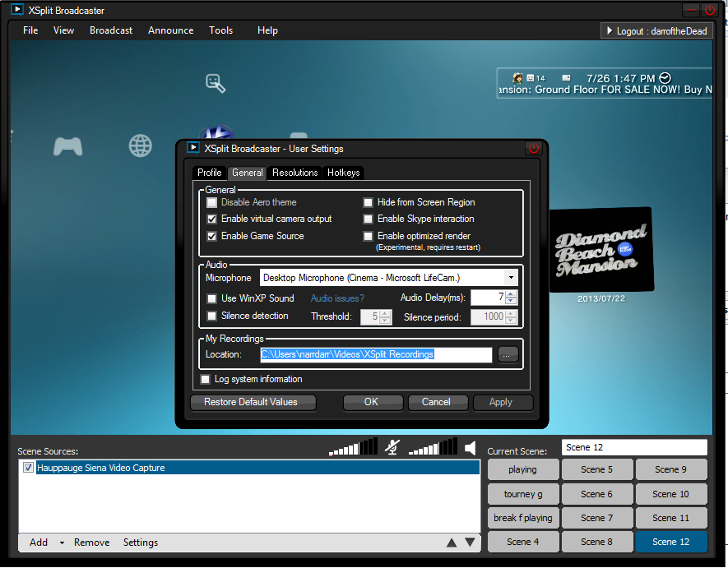Viewport: 728px width, 568px height.
Task: Click Remove source button
Action: pyautogui.click(x=92, y=543)
